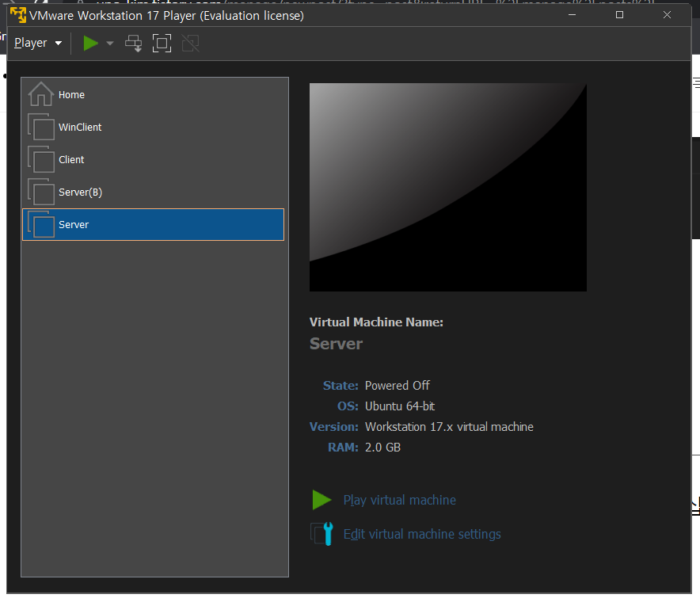This screenshot has width=700, height=602.
Task: Click 'Workstation 17.x virtual machine' version text
Action: pyautogui.click(x=449, y=427)
